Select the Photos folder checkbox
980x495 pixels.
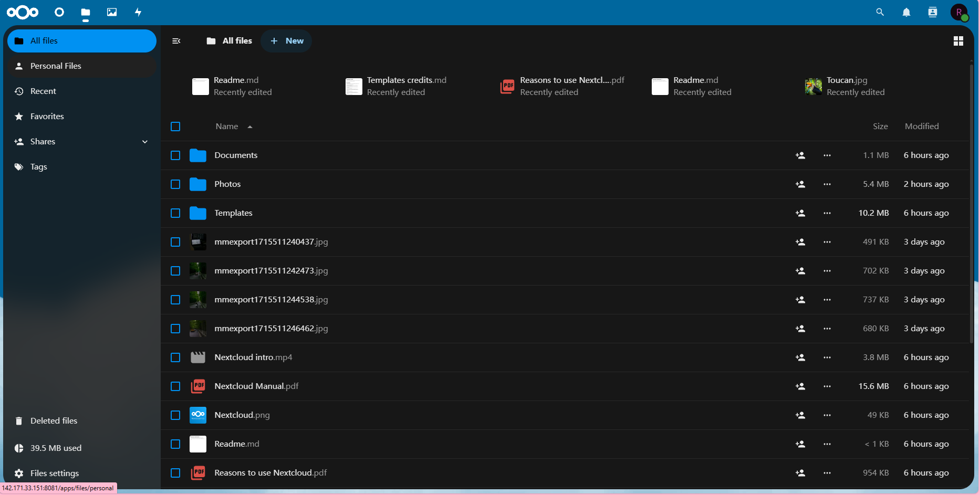click(175, 184)
